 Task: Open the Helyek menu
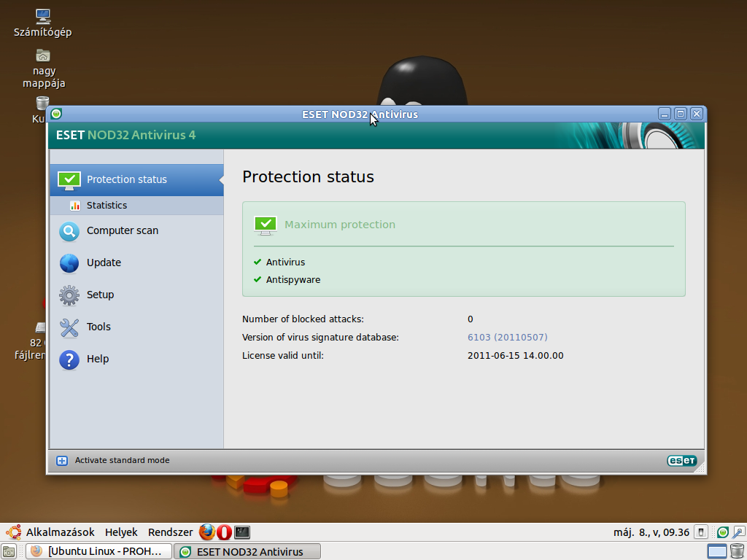click(121, 532)
